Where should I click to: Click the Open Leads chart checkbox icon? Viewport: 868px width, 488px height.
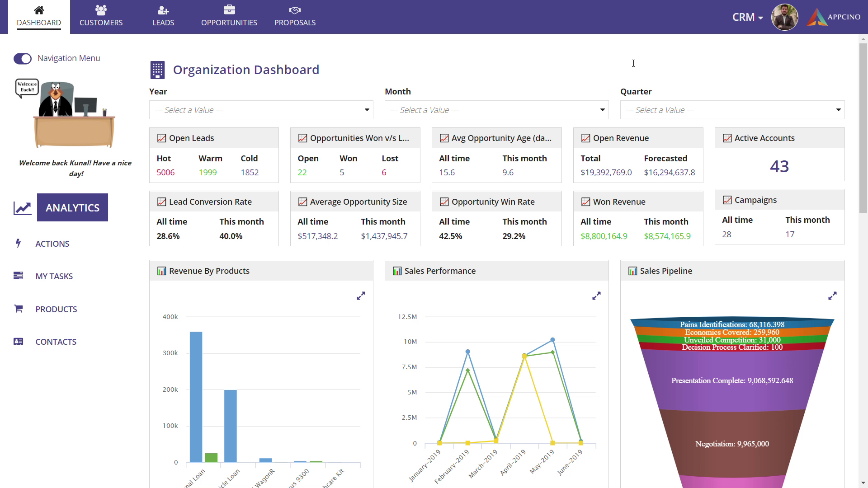point(161,138)
